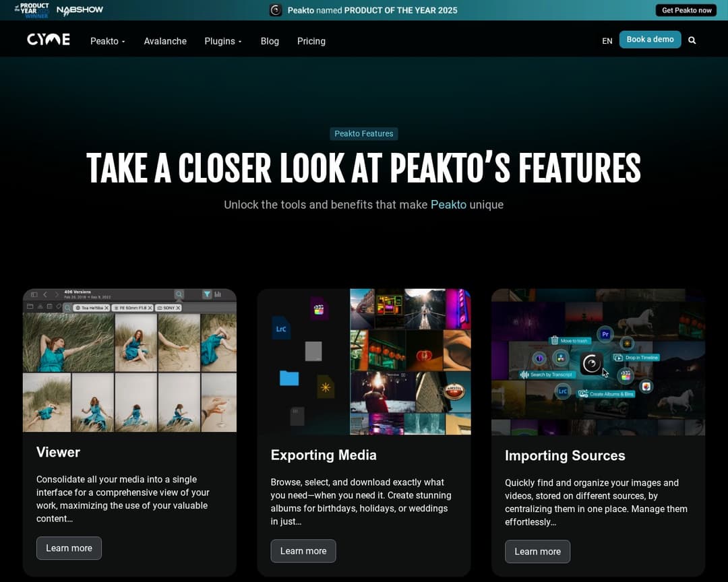The height and width of the screenshot is (582, 728).
Task: Click the blue folder icon in Exporting image
Action: pos(289,378)
